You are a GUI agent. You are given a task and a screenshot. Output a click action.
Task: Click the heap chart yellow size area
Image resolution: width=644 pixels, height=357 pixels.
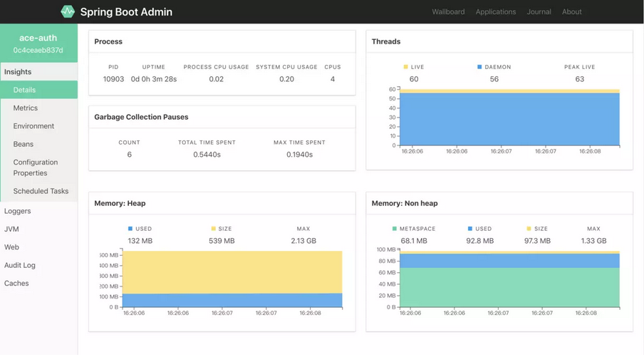coord(232,272)
